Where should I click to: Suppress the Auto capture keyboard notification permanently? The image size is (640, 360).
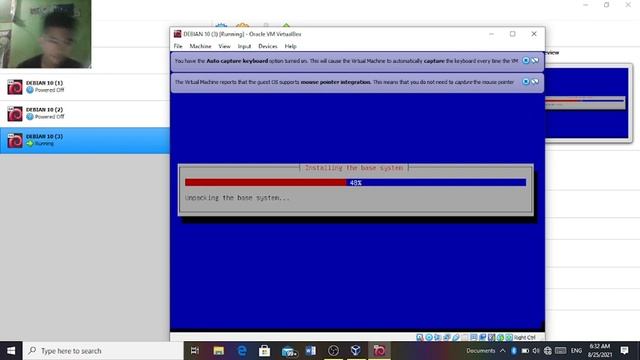(x=535, y=61)
